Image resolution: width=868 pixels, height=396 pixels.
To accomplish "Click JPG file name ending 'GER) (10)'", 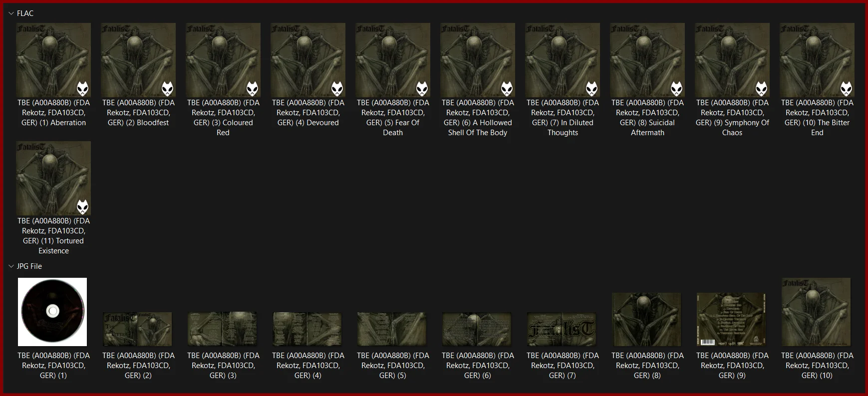I will (x=817, y=366).
